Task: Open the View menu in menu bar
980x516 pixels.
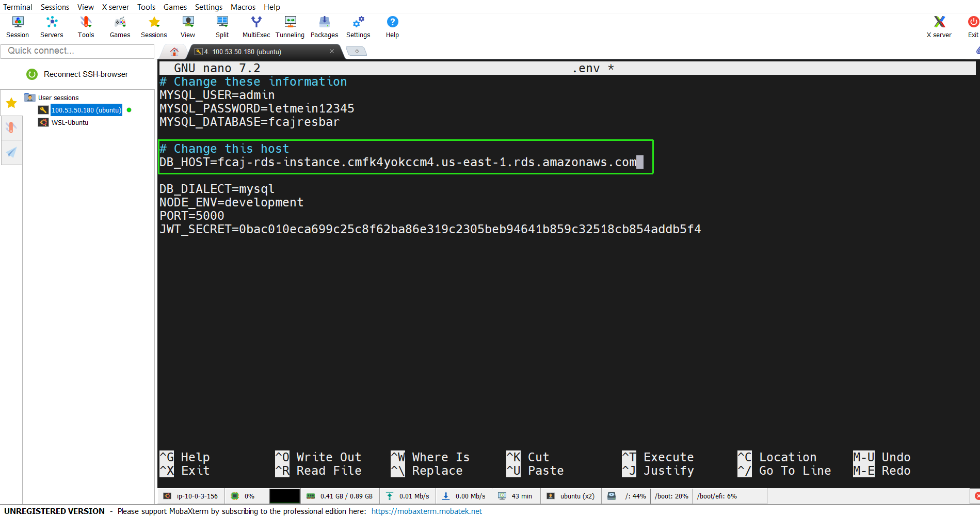Action: pyautogui.click(x=85, y=7)
